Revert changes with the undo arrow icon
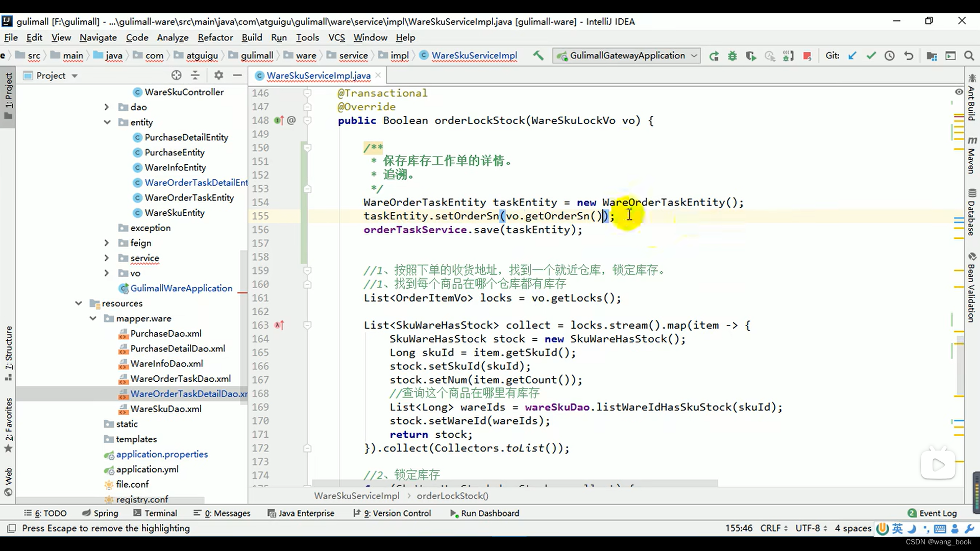This screenshot has width=980, height=551. point(909,56)
